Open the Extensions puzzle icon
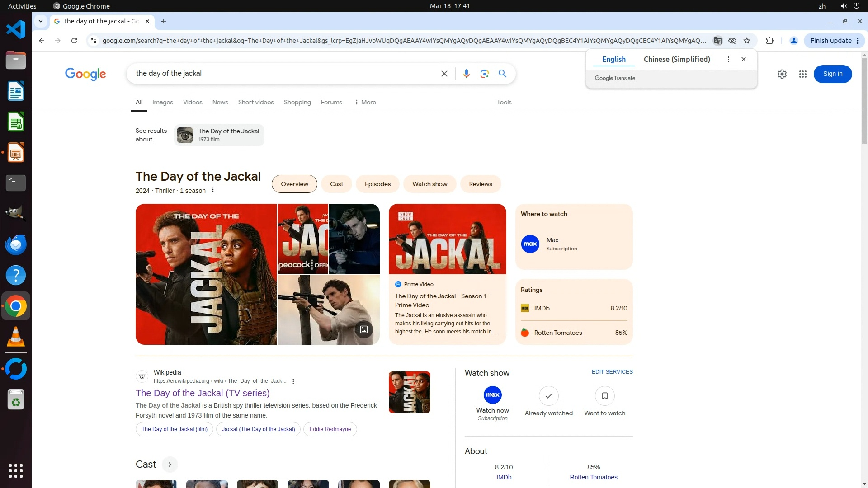Image resolution: width=868 pixels, height=488 pixels. pos(769,41)
